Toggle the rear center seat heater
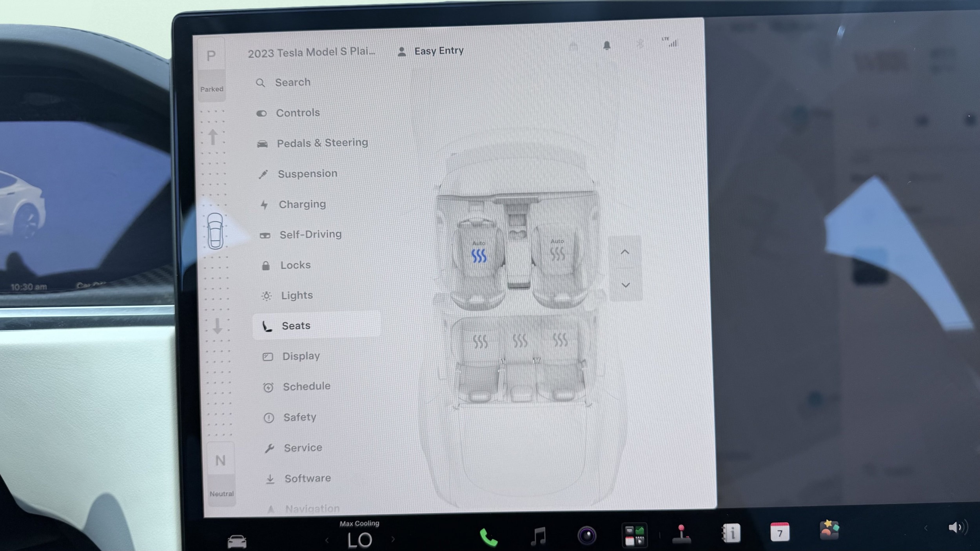Viewport: 980px width, 551px height. point(520,341)
